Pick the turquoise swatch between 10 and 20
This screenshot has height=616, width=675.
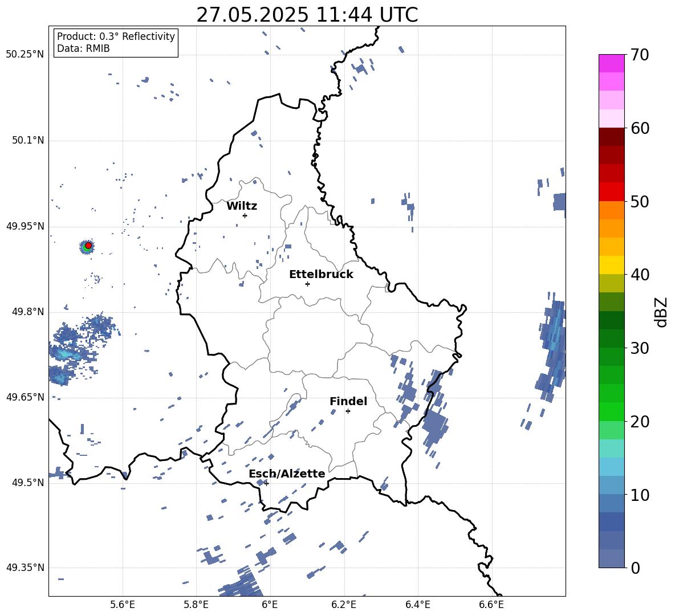611,448
